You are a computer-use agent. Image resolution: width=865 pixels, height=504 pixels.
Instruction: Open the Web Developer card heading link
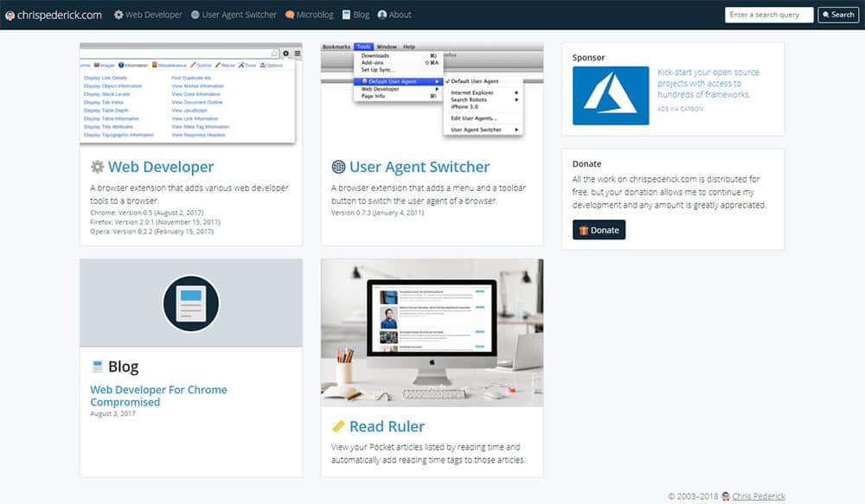coord(161,167)
